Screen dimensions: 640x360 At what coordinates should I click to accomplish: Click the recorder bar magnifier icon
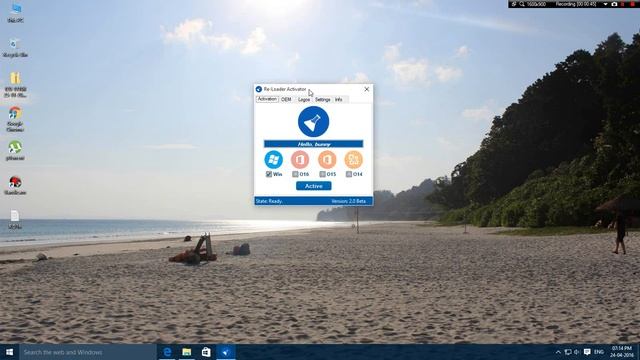(x=522, y=4)
